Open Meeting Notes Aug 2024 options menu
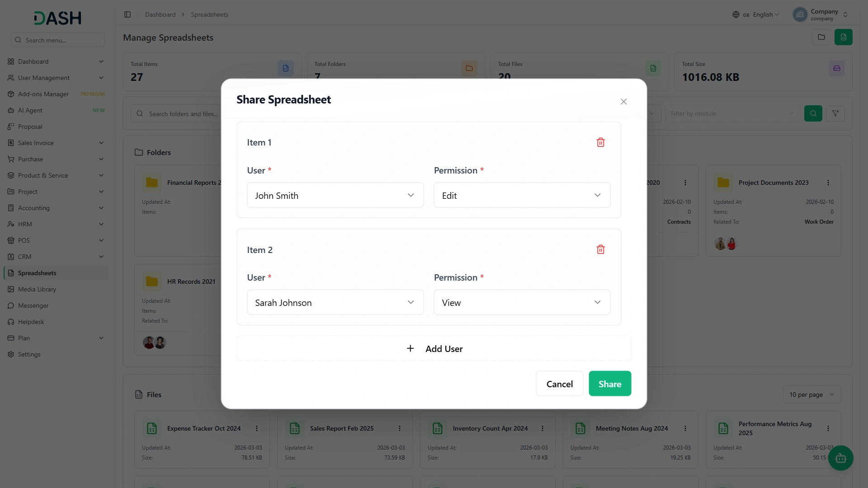868x488 pixels. click(x=685, y=428)
